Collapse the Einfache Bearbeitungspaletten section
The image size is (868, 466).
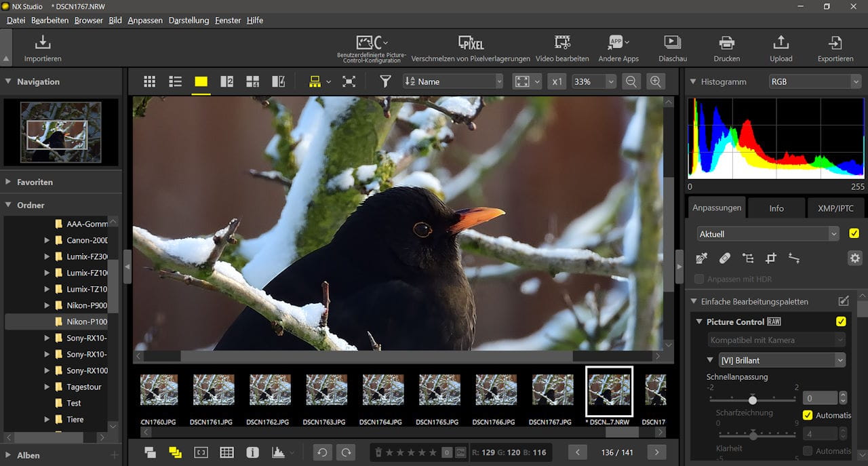pos(692,302)
